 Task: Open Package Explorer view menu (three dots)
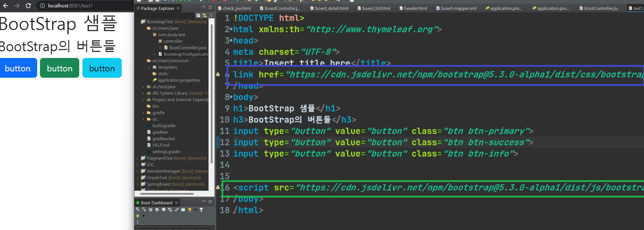tap(211, 16)
